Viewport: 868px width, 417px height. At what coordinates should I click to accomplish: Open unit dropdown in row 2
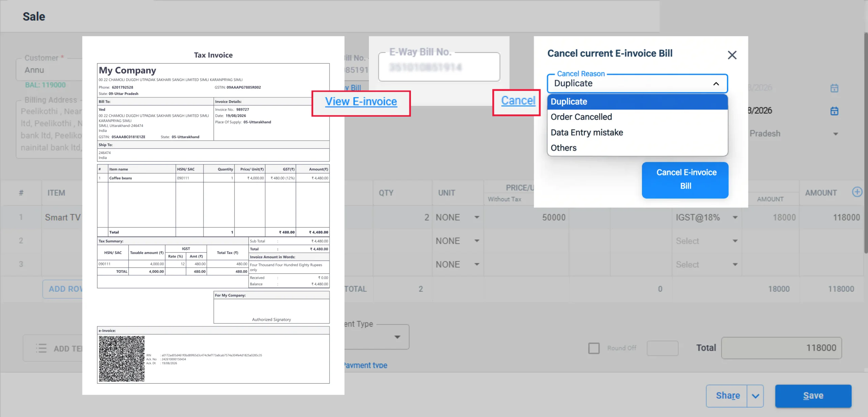477,241
